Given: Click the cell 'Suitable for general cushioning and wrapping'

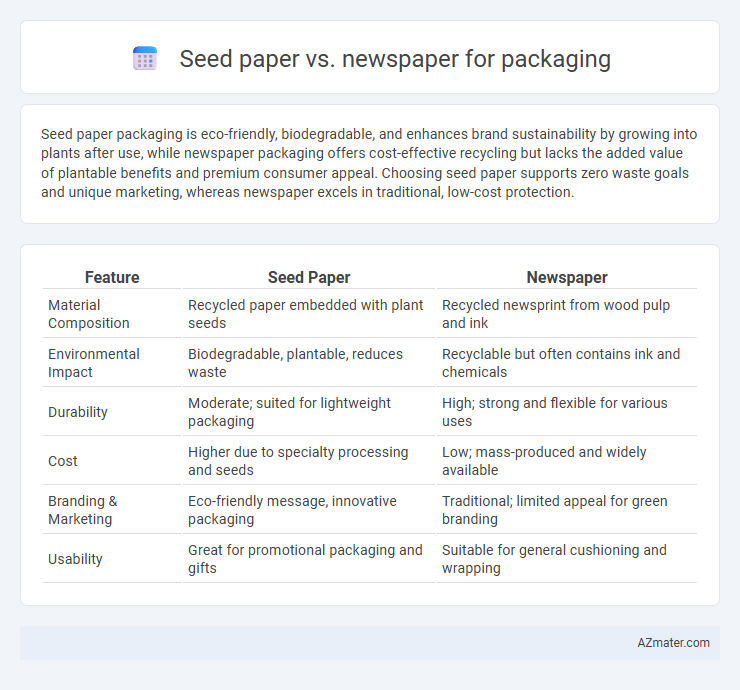Looking at the screenshot, I should [x=567, y=559].
